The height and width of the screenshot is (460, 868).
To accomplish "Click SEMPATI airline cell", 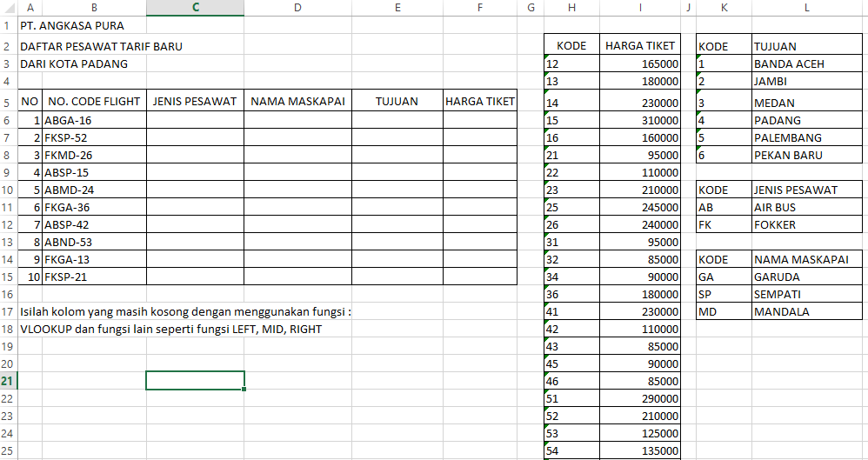I will 806,294.
